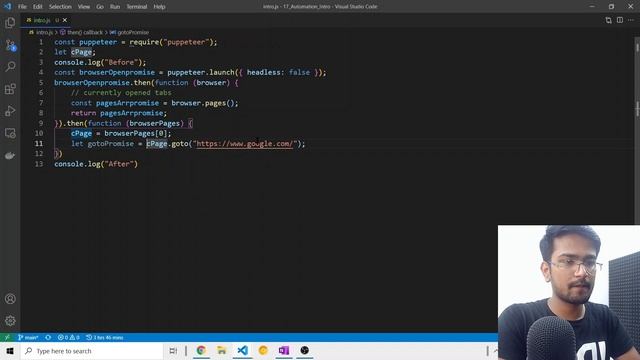Open the errors and warnings status item
The width and height of the screenshot is (640, 360).
pos(69,338)
